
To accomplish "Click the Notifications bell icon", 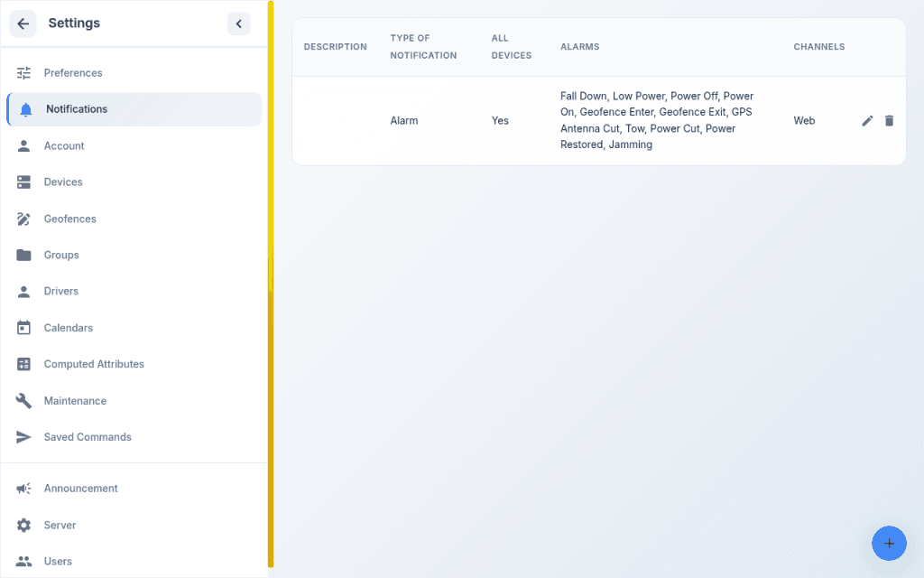I will (x=26, y=109).
